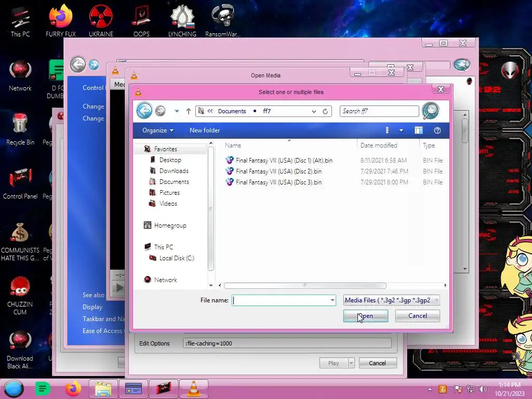Click the Open button
The height and width of the screenshot is (399, 532).
click(365, 316)
